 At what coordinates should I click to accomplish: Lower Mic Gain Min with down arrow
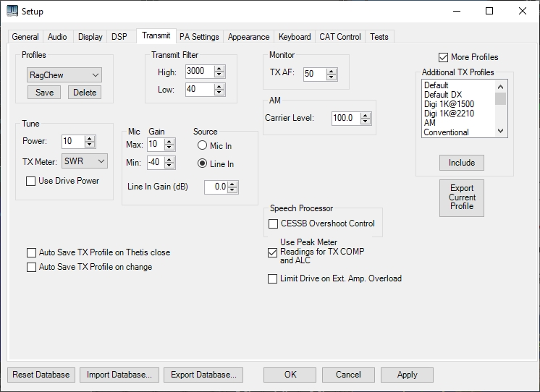coord(170,166)
